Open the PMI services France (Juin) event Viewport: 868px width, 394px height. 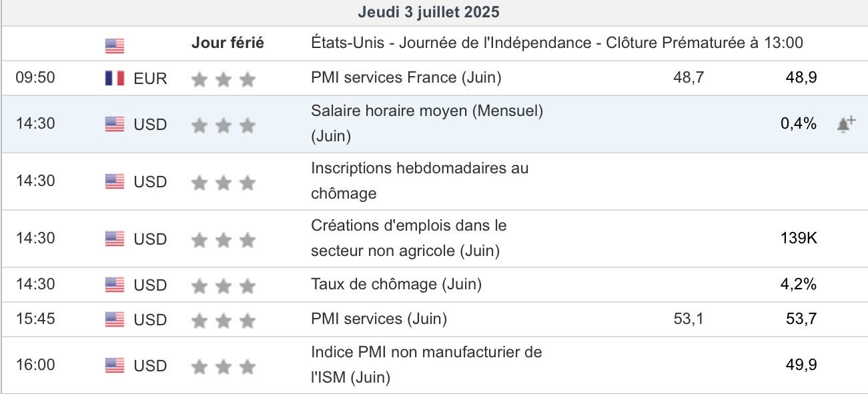[406, 77]
